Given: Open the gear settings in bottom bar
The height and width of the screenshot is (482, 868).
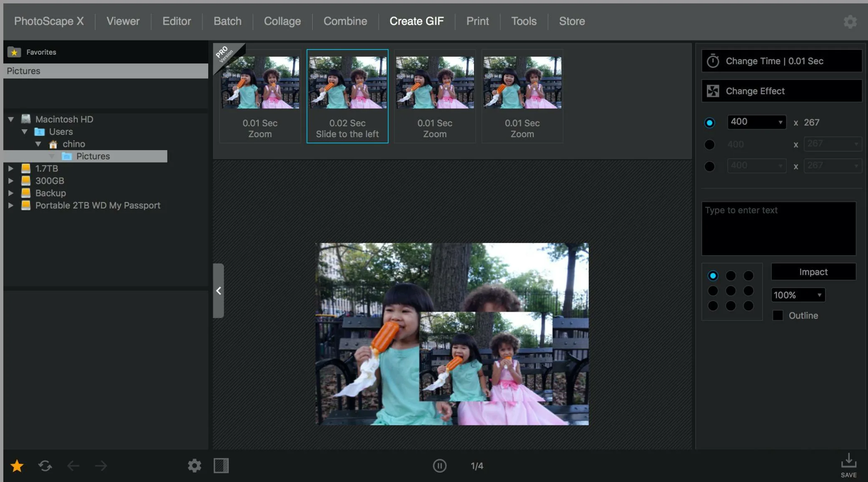Looking at the screenshot, I should [194, 466].
